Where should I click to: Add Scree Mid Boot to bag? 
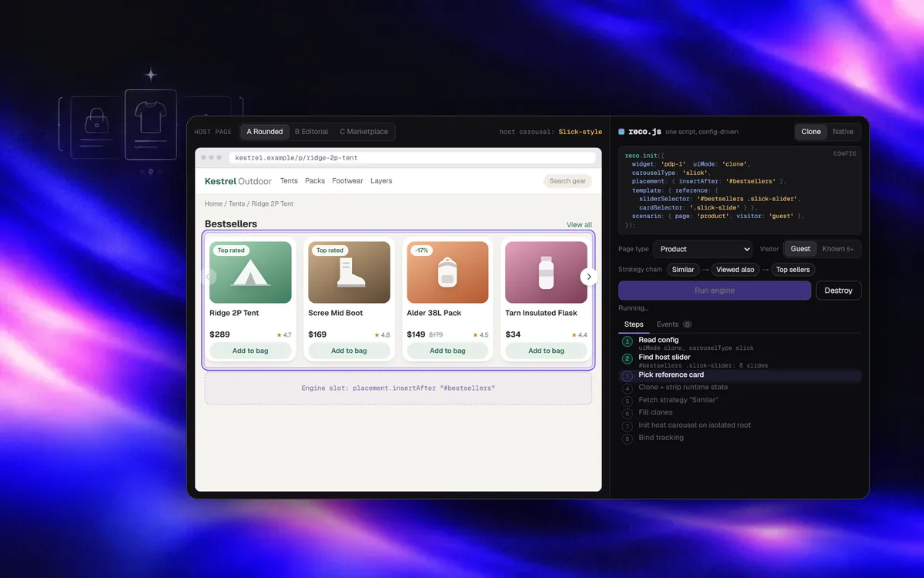point(349,351)
